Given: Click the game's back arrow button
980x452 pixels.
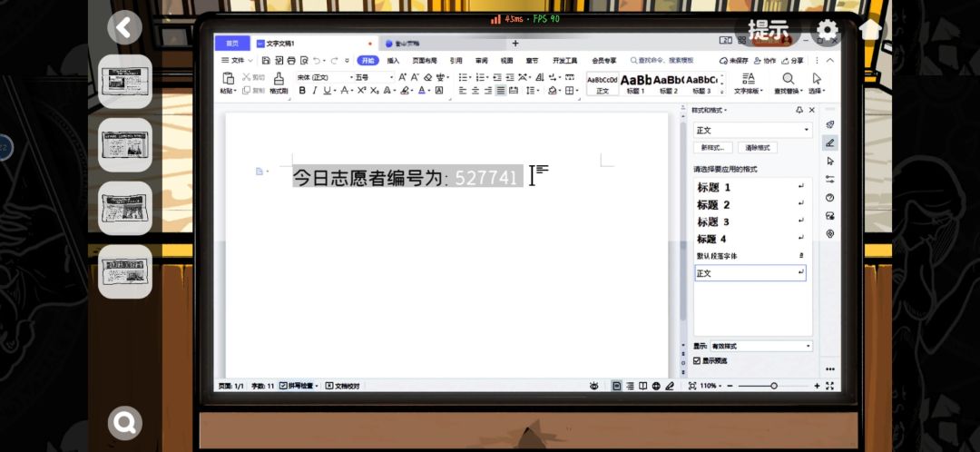Looking at the screenshot, I should [x=124, y=27].
